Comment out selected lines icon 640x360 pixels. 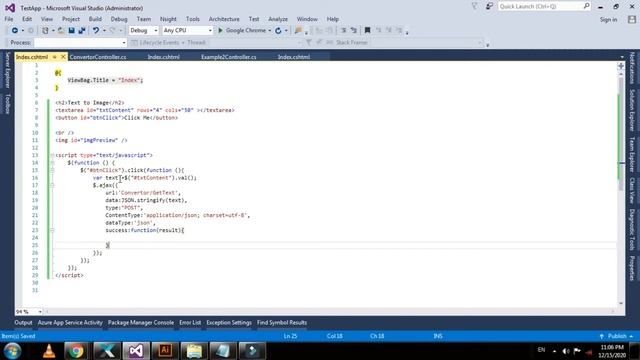pos(344,31)
